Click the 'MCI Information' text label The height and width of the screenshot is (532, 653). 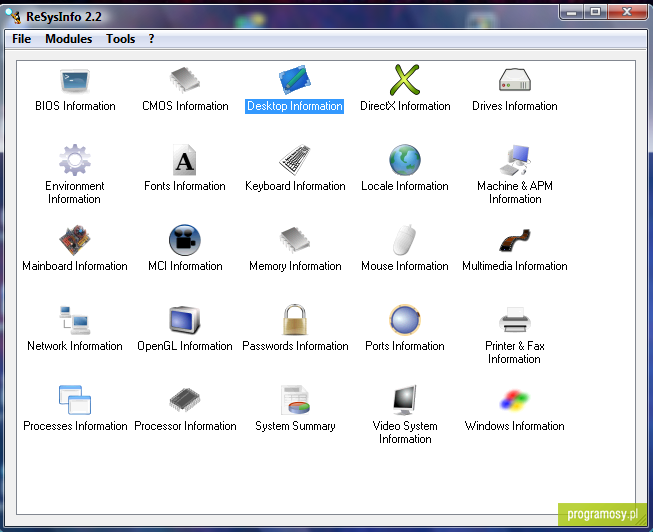click(185, 266)
